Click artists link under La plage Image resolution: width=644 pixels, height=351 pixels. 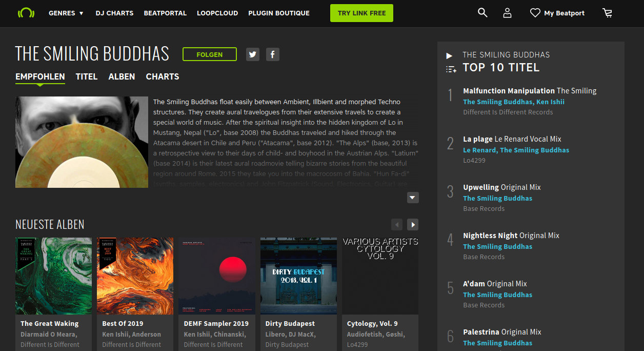(516, 150)
